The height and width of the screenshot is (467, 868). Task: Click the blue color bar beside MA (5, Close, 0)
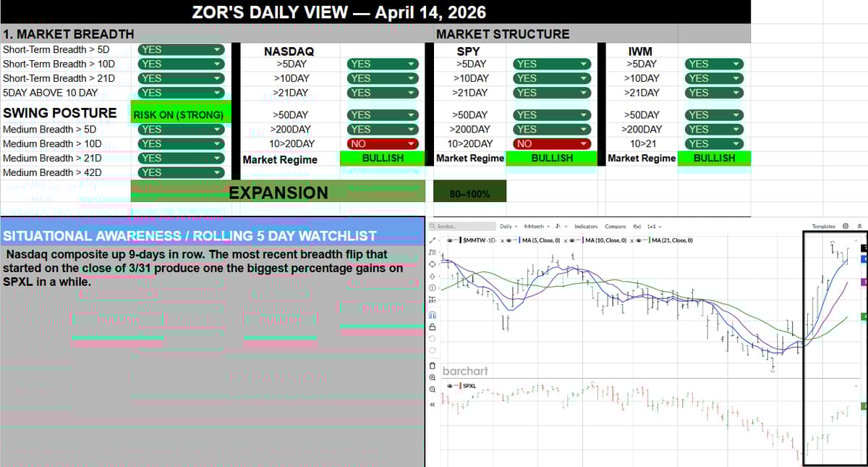coord(519,240)
